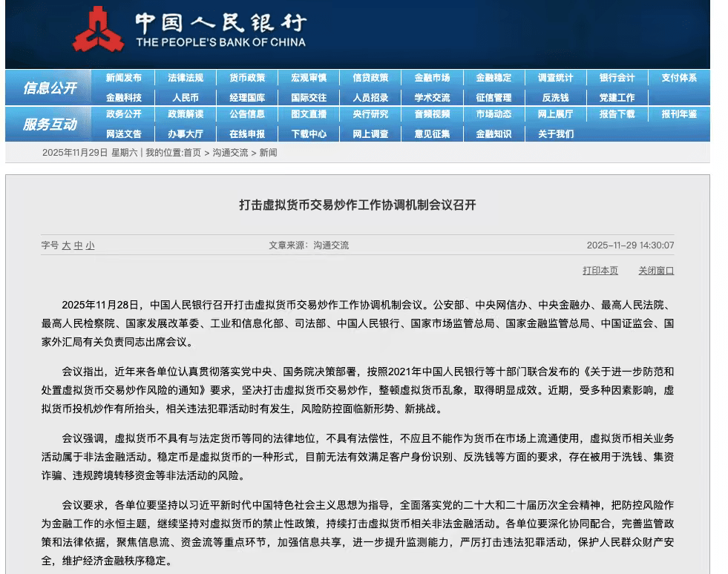Click the 打印本页 print link
Image resolution: width=728 pixels, height=574 pixels.
tap(600, 271)
